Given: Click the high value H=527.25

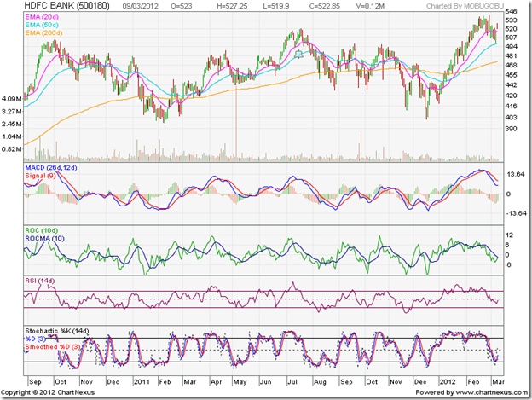Looking at the screenshot, I should [x=232, y=6].
